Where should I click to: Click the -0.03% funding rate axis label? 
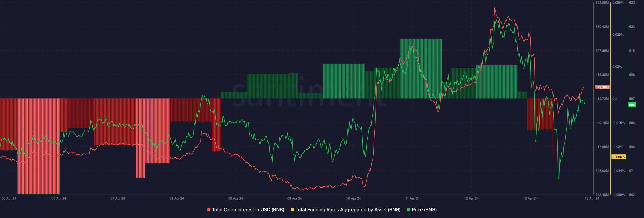pos(618,147)
